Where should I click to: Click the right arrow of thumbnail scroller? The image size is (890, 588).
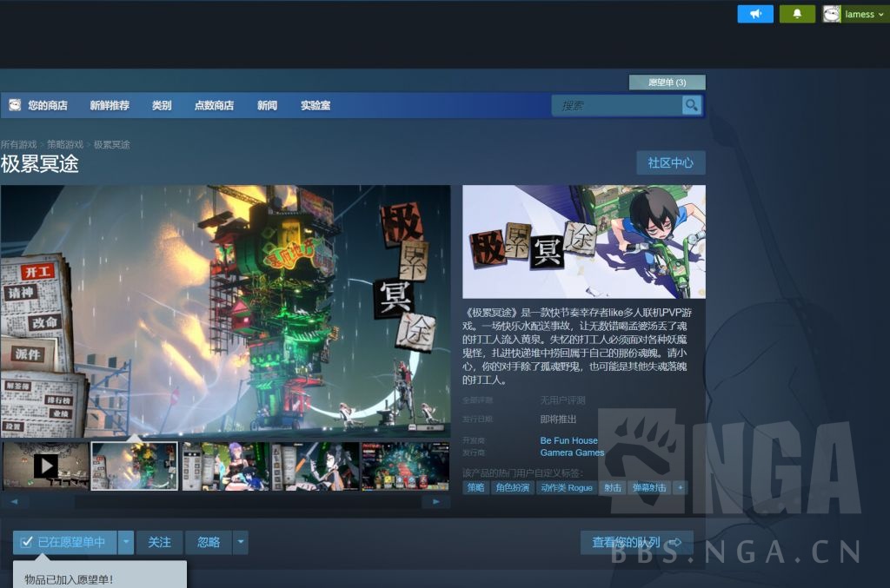pyautogui.click(x=436, y=501)
